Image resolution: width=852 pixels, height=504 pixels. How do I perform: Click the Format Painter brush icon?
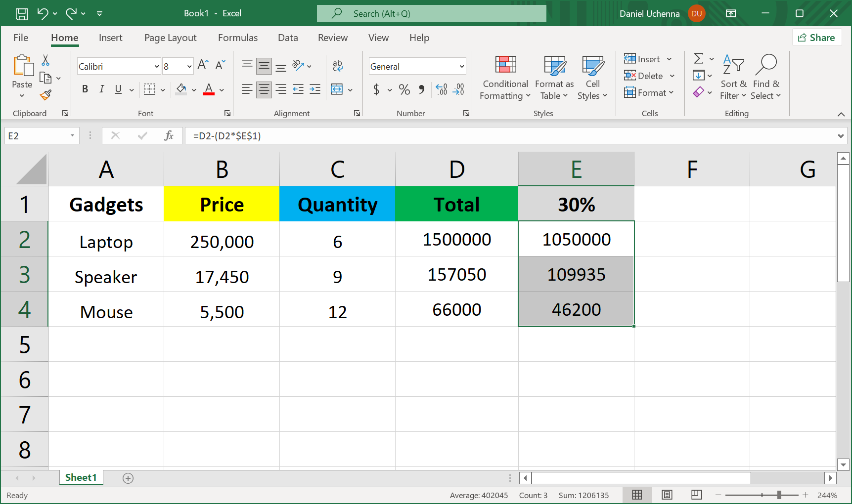coord(46,94)
